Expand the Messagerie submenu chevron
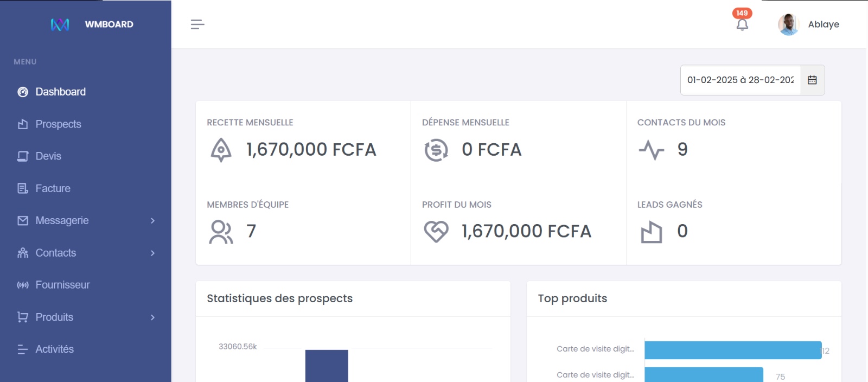Image resolution: width=868 pixels, height=382 pixels. pyautogui.click(x=152, y=221)
